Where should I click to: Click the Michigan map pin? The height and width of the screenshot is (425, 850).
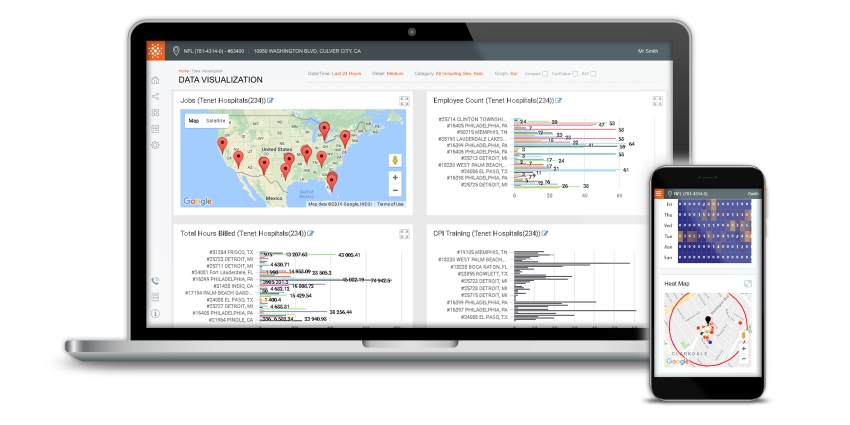point(324,130)
